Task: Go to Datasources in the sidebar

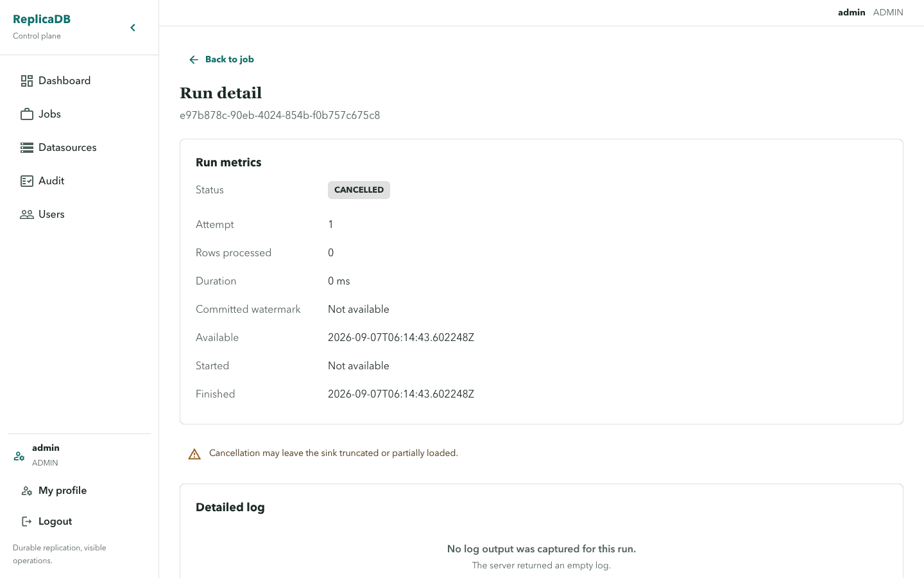Action: (x=67, y=148)
